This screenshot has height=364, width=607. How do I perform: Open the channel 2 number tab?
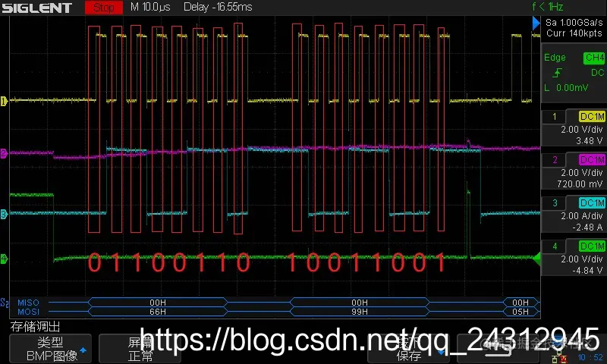click(x=555, y=160)
